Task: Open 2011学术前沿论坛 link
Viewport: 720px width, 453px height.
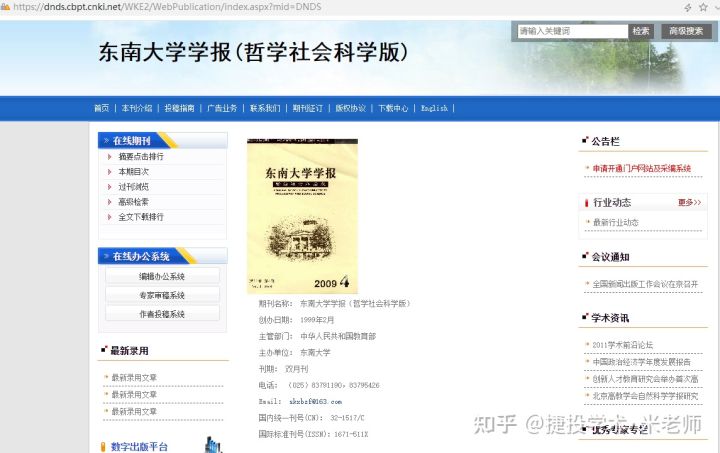Action: [x=622, y=345]
